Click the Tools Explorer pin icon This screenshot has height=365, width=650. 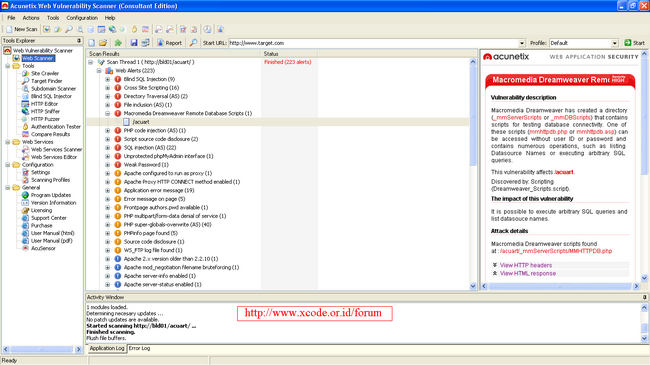79,41
